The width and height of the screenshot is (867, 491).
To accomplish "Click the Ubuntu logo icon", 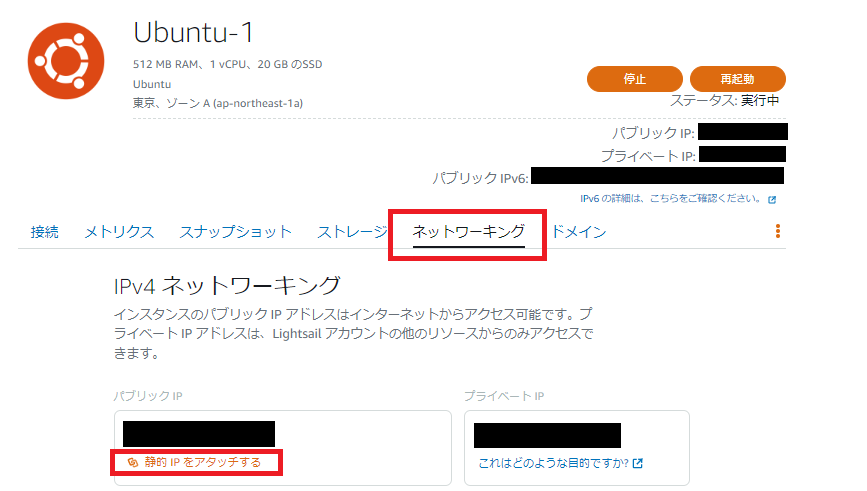I will (66, 61).
